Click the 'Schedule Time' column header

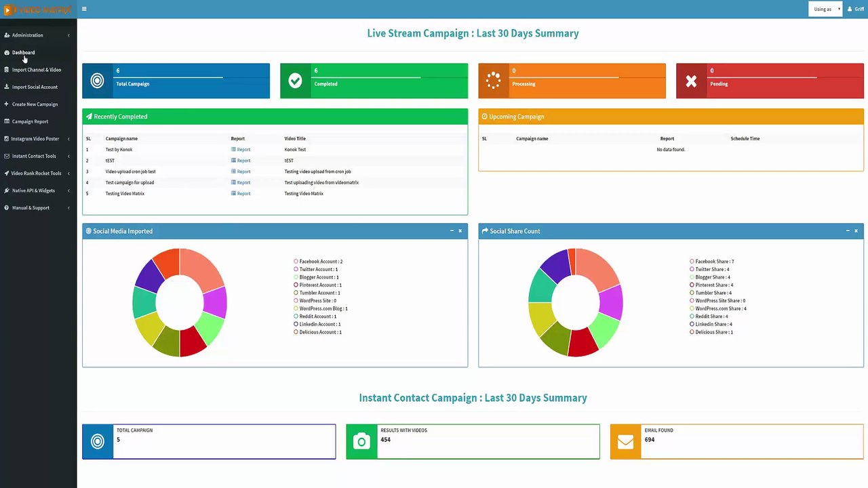(x=745, y=139)
